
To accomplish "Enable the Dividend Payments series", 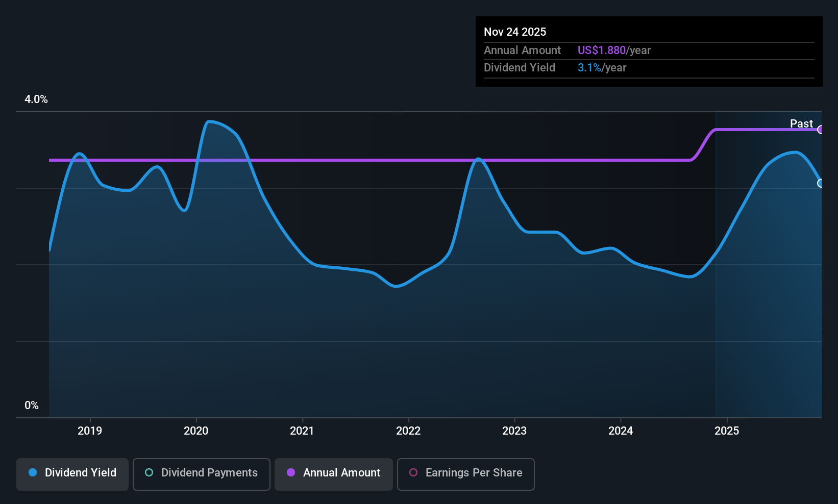I will click(x=202, y=474).
